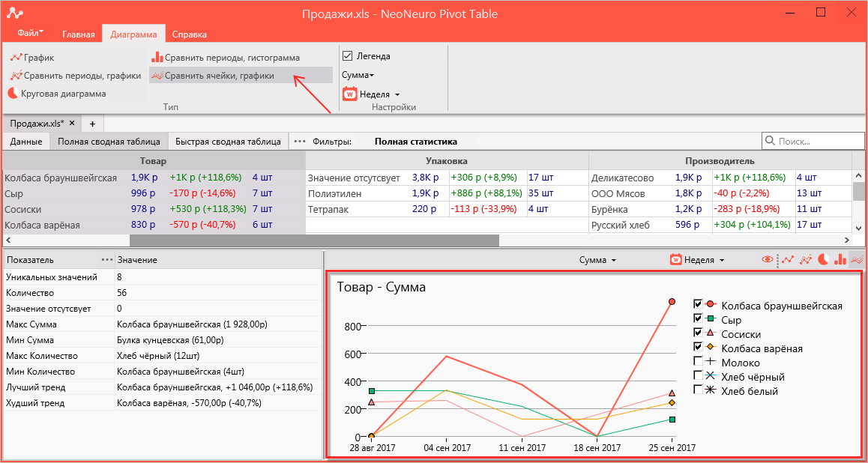
Task: Click the Производитель column header
Action: click(x=720, y=161)
